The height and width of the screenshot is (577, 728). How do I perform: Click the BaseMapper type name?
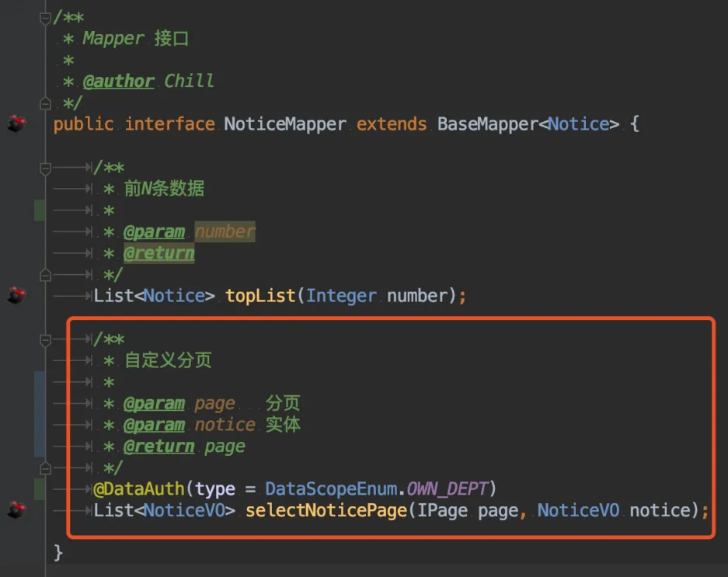click(487, 124)
